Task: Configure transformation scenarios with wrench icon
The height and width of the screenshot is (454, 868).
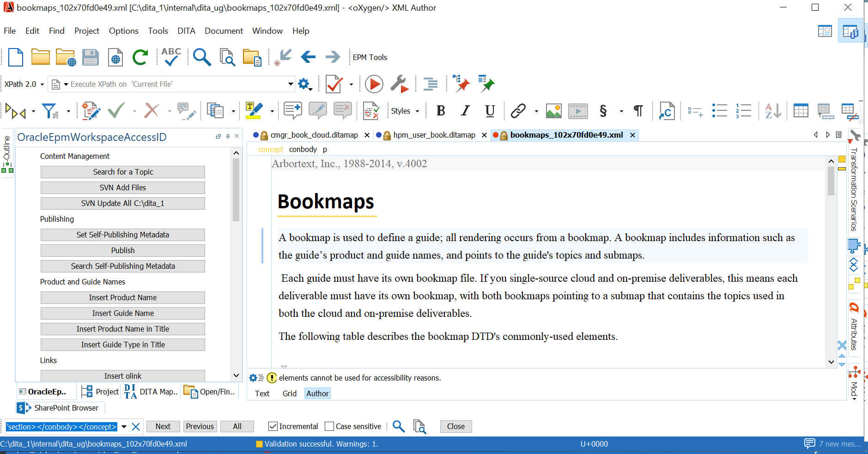Action: coord(400,84)
